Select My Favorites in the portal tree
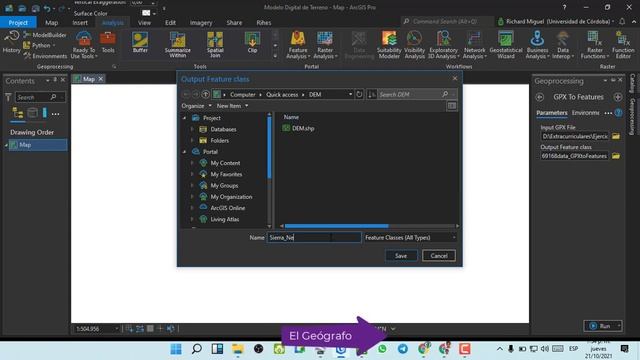The width and height of the screenshot is (640, 360). [226, 174]
